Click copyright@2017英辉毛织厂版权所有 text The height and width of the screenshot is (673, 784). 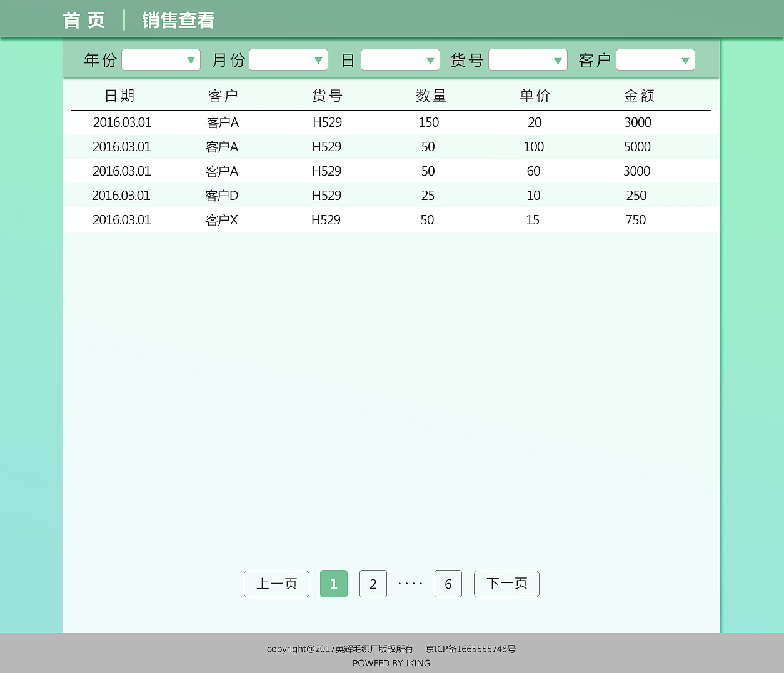pyautogui.click(x=340, y=649)
